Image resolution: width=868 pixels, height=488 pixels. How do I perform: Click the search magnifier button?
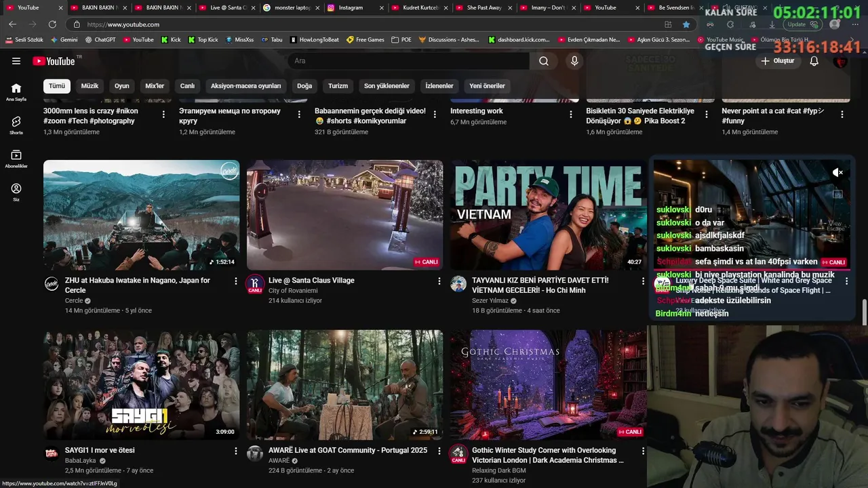click(544, 61)
